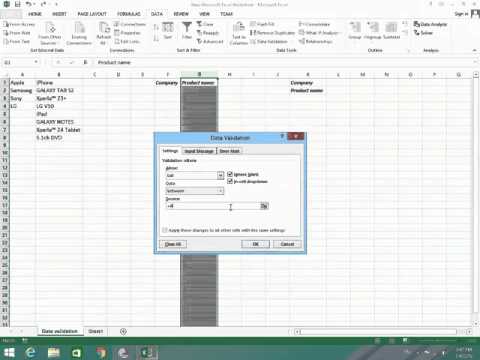Open the INSERT ribbon tab
Image resolution: width=480 pixels, height=360 pixels.
coord(59,14)
